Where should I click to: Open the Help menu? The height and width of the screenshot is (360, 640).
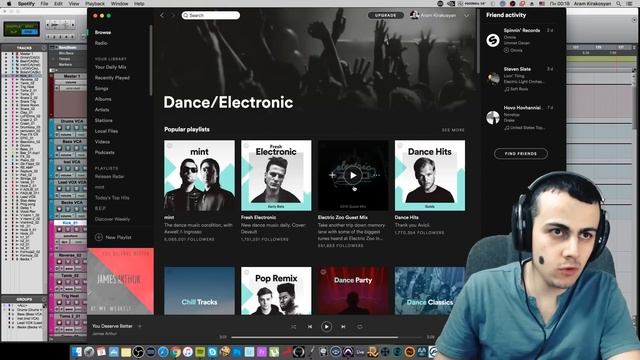[139, 4]
